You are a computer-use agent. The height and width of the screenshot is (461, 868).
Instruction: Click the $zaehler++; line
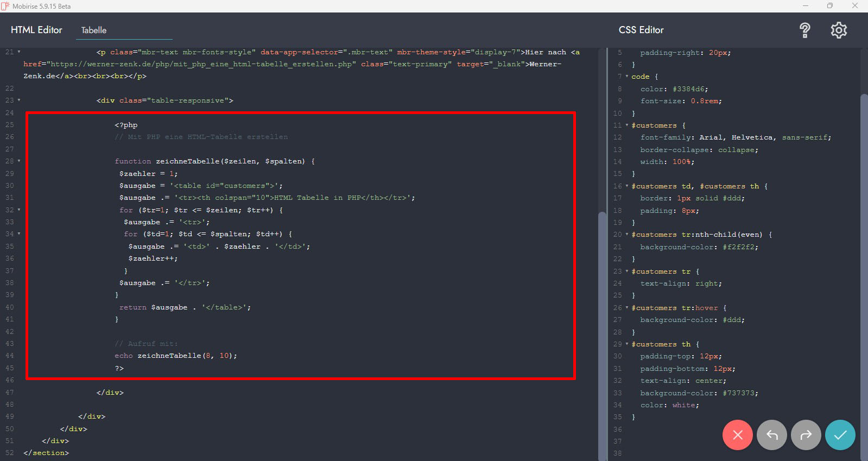click(153, 258)
